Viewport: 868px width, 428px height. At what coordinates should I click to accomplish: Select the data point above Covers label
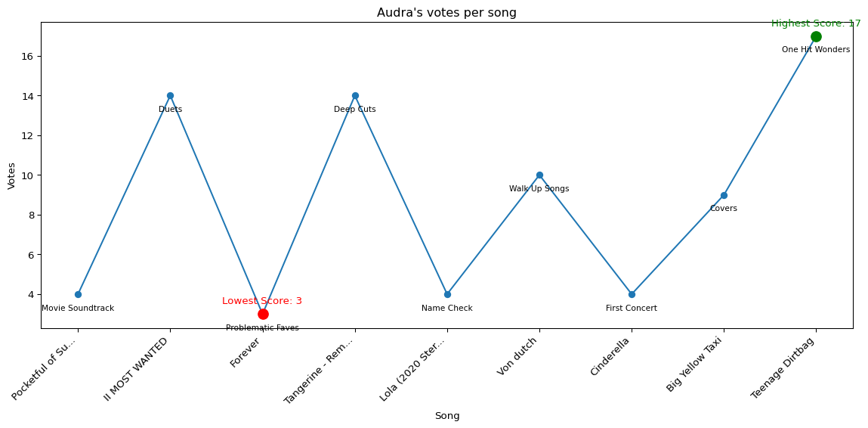click(724, 195)
